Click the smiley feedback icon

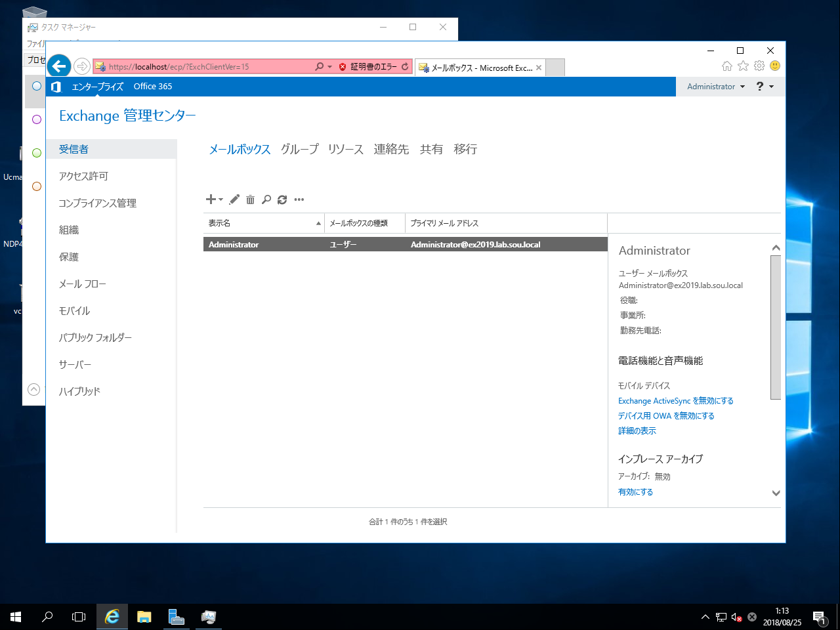point(775,66)
